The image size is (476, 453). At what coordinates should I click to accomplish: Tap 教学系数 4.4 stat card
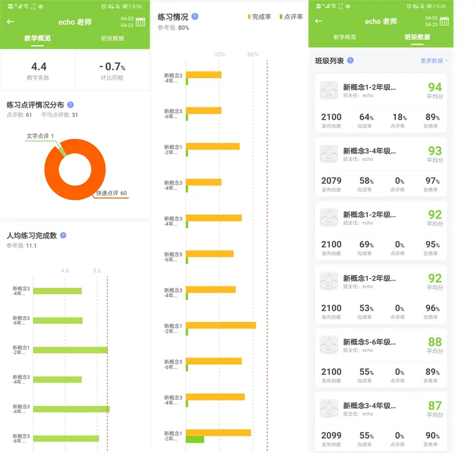38,70
